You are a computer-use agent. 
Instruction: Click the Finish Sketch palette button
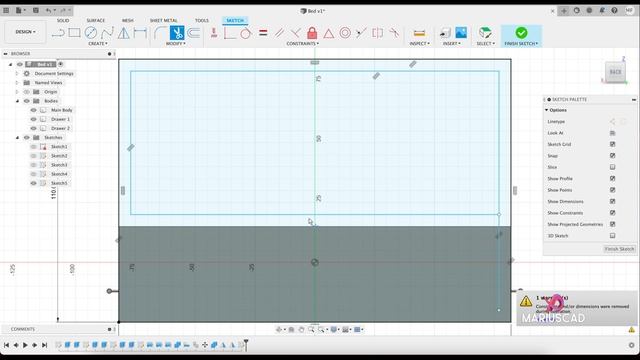coord(619,249)
